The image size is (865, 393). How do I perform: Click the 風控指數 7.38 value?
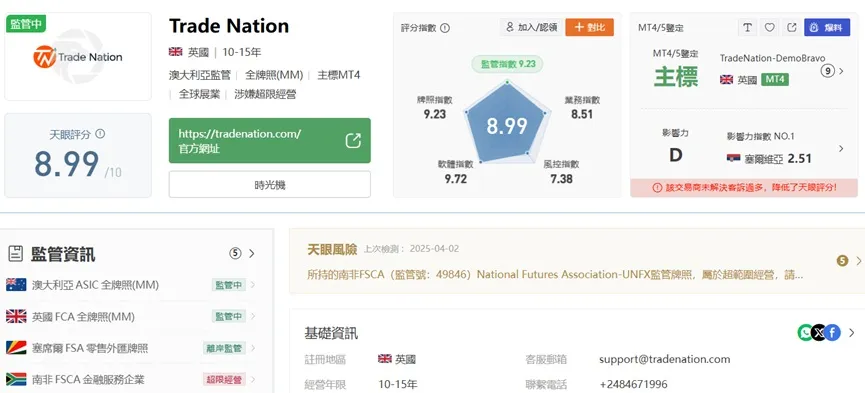pyautogui.click(x=561, y=178)
